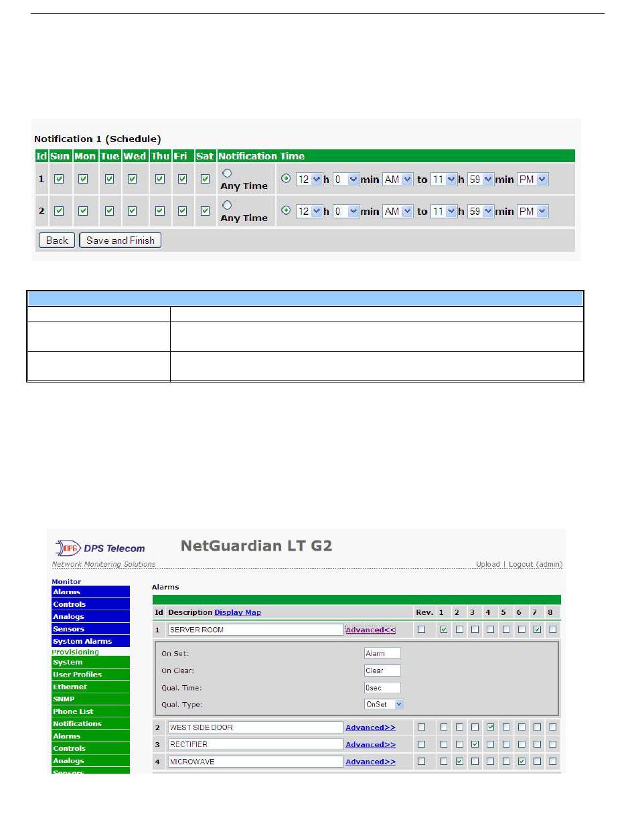The width and height of the screenshot is (636, 840).
Task: Select Any Time radio in schedule row 2
Action: (x=226, y=205)
